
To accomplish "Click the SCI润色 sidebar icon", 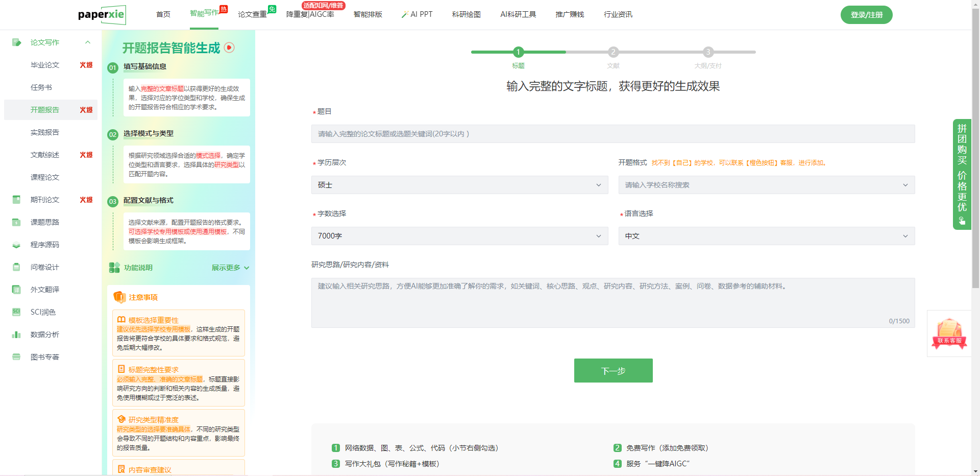I will (16, 312).
